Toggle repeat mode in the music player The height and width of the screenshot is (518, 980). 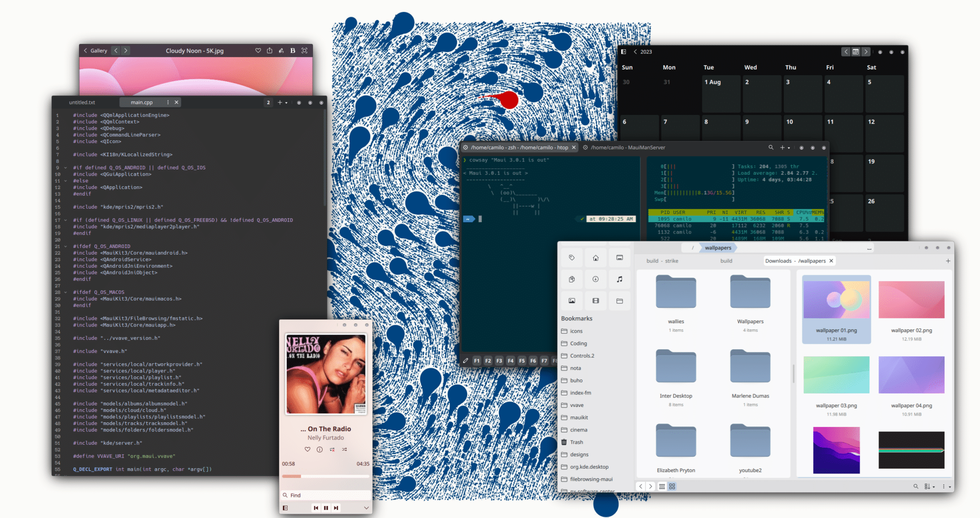pyautogui.click(x=331, y=449)
